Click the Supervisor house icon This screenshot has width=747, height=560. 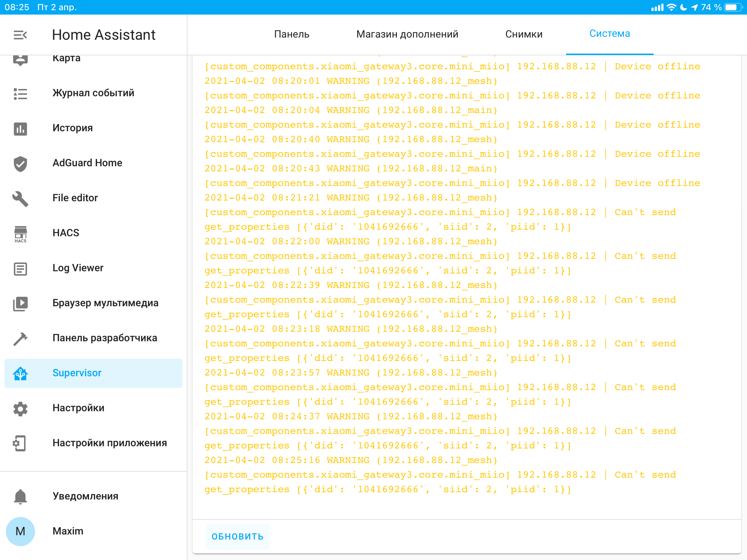[20, 373]
